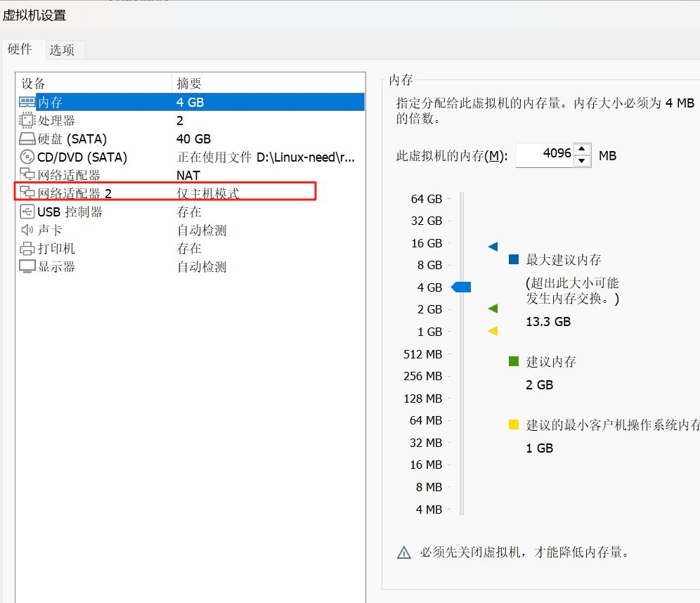Click the yellow minimum memory legend square
Screen dimensions: 700x603
(514, 424)
